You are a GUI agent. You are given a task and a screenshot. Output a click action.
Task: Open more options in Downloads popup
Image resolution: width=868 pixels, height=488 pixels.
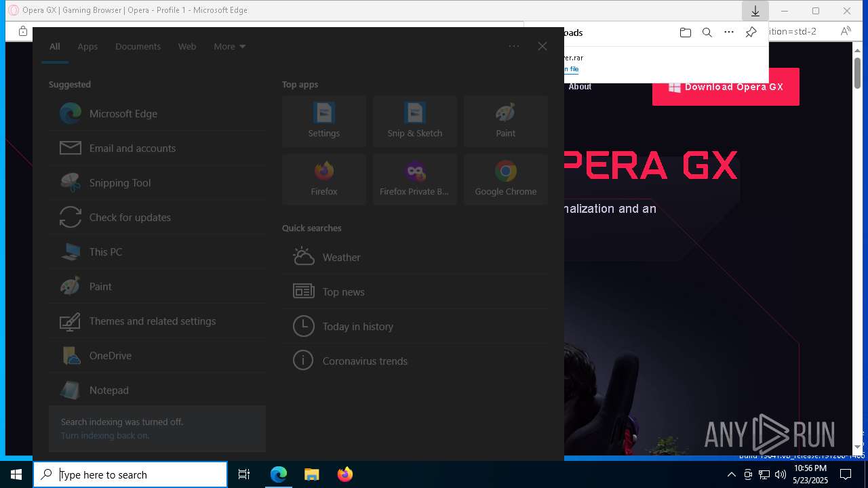729,33
